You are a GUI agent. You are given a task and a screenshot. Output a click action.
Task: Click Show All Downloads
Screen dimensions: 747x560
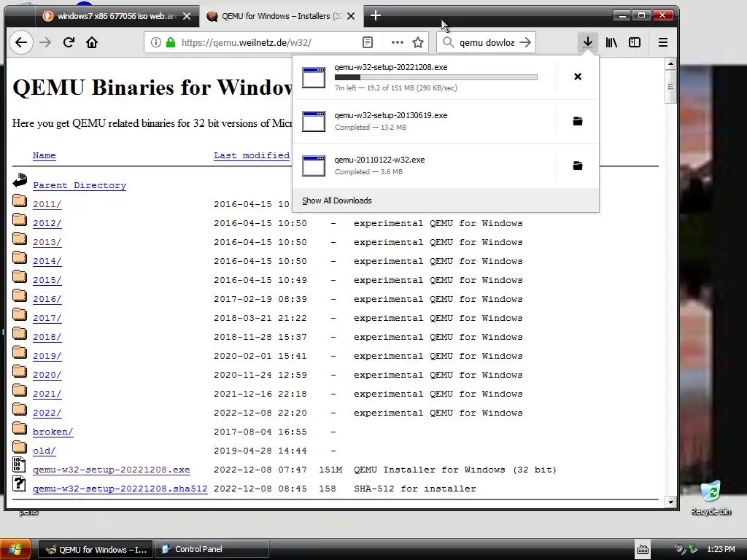tap(337, 201)
